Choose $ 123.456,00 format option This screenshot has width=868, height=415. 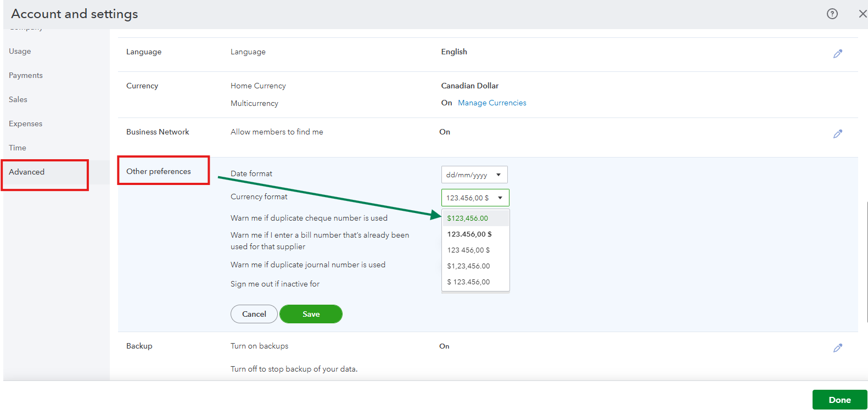468,282
